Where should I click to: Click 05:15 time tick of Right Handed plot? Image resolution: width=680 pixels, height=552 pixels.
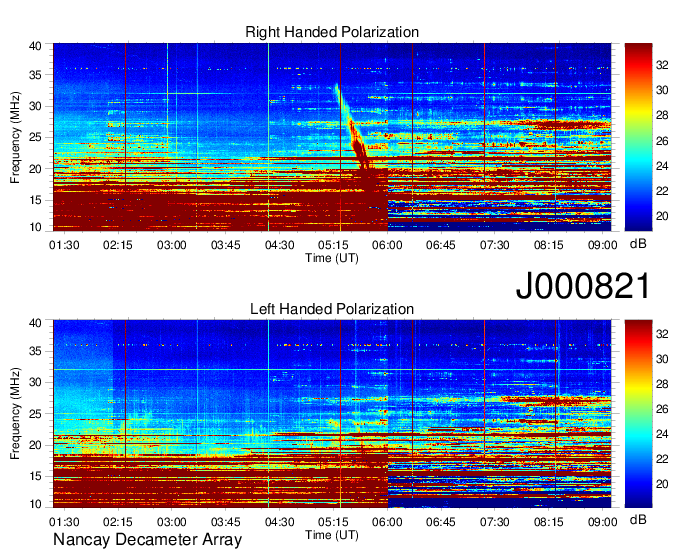[333, 245]
